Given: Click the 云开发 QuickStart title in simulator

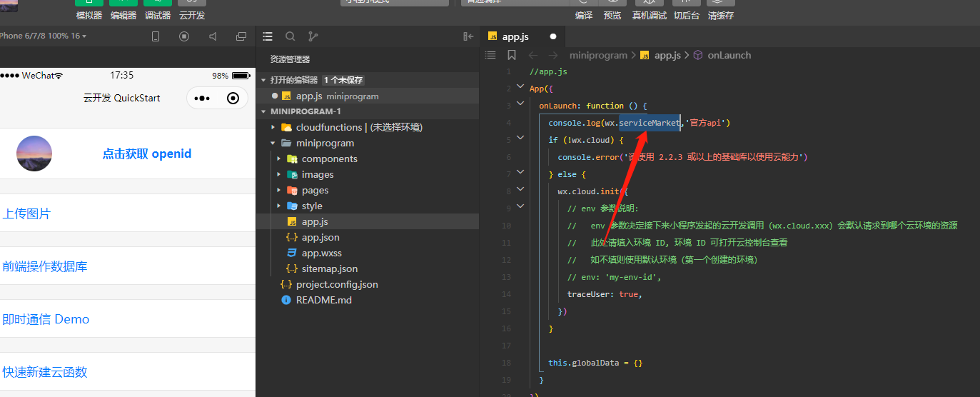Looking at the screenshot, I should click(x=122, y=98).
